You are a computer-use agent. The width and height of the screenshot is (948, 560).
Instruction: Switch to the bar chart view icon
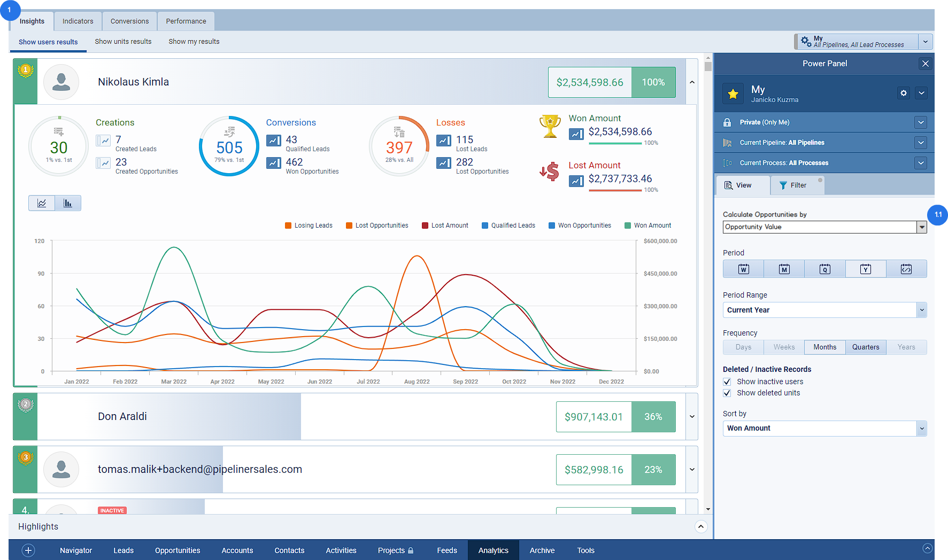(67, 203)
